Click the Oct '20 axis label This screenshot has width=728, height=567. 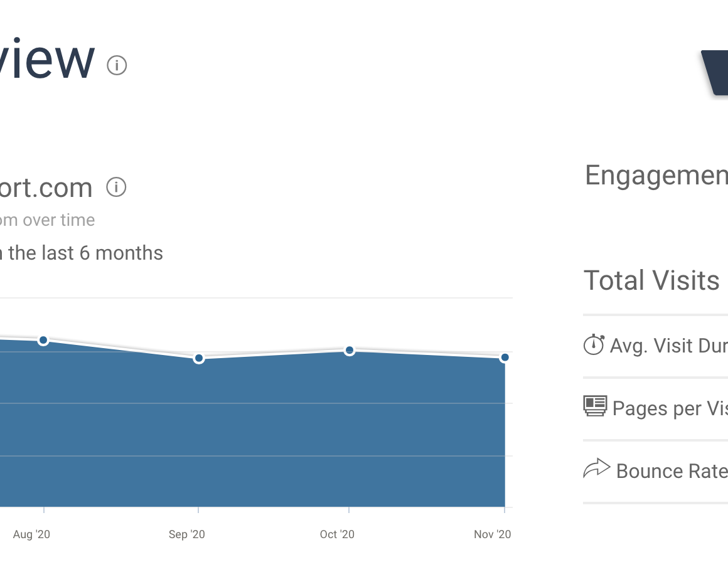point(337,534)
